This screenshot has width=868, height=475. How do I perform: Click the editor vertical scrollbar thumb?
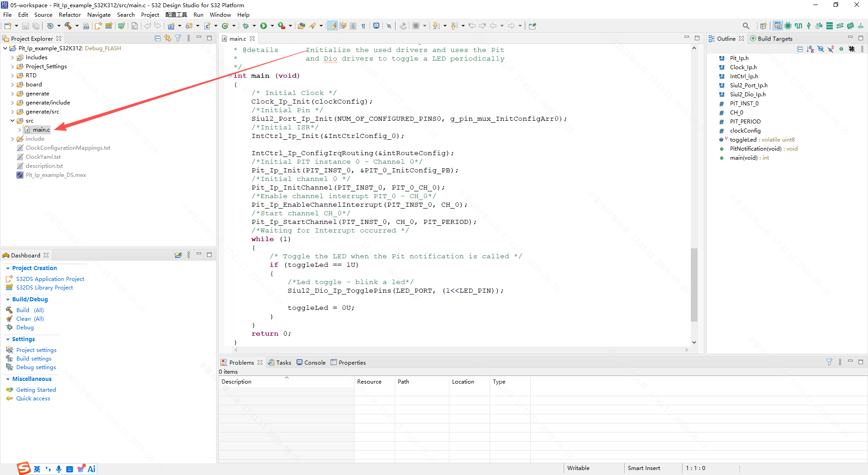(694, 285)
